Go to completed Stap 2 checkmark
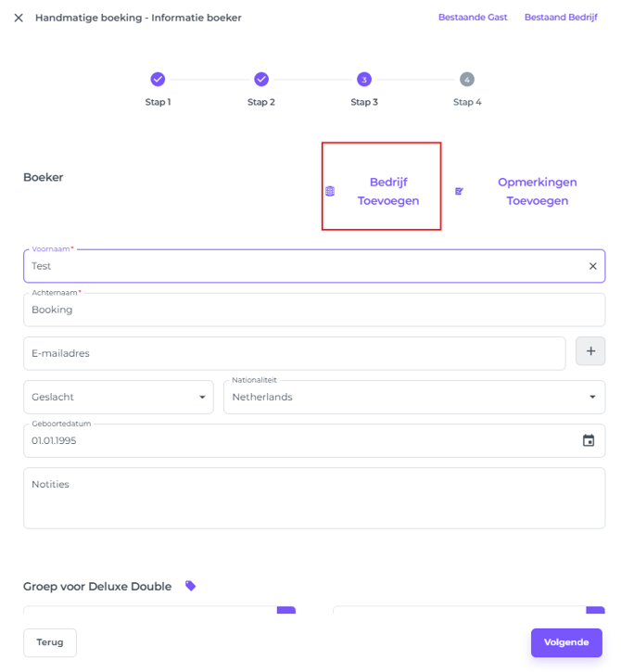The height and width of the screenshot is (672, 621). click(261, 80)
